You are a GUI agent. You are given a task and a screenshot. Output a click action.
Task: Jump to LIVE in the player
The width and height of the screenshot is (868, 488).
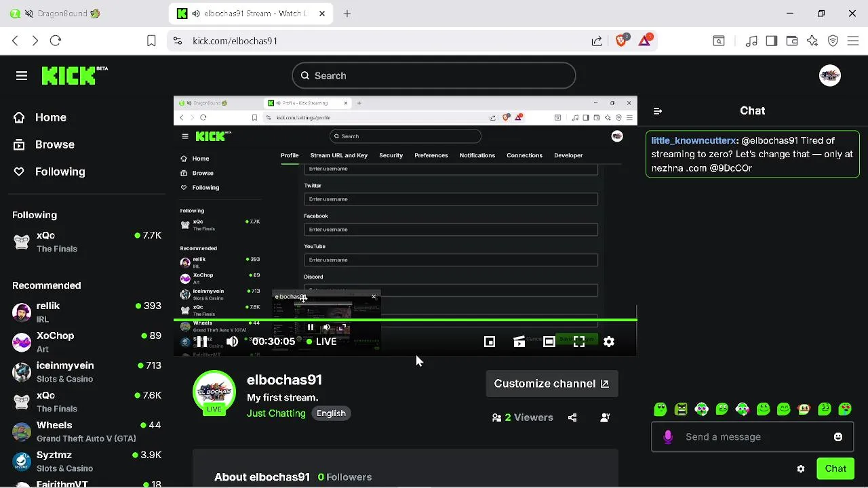coord(321,342)
